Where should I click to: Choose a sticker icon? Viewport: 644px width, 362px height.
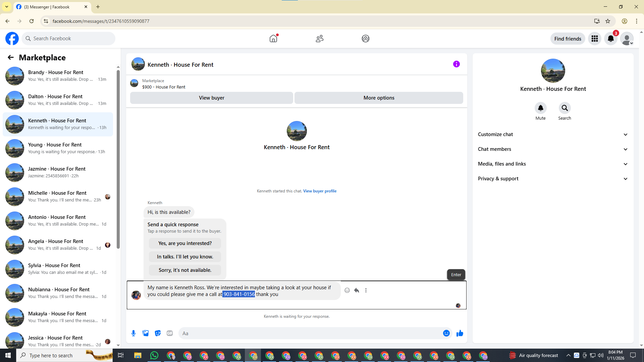click(x=158, y=333)
